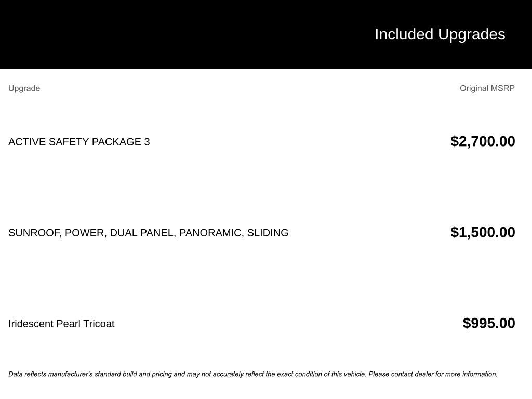Click the ACTIVE SAFETY PACKAGE 3 row label
This screenshot has height=399, width=532.
pyautogui.click(x=79, y=142)
